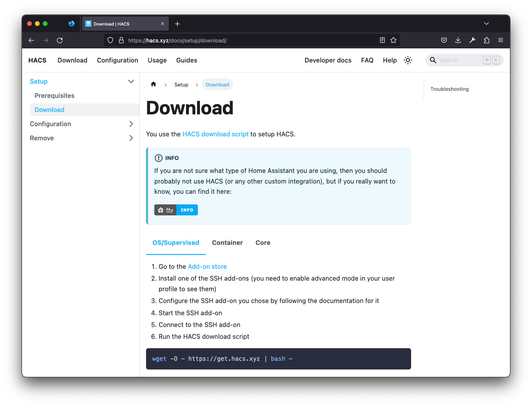Click into the Search field

click(x=464, y=60)
